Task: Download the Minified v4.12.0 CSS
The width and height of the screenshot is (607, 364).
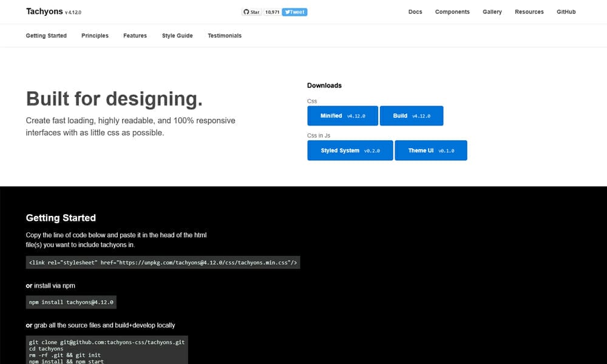Action: (342, 116)
